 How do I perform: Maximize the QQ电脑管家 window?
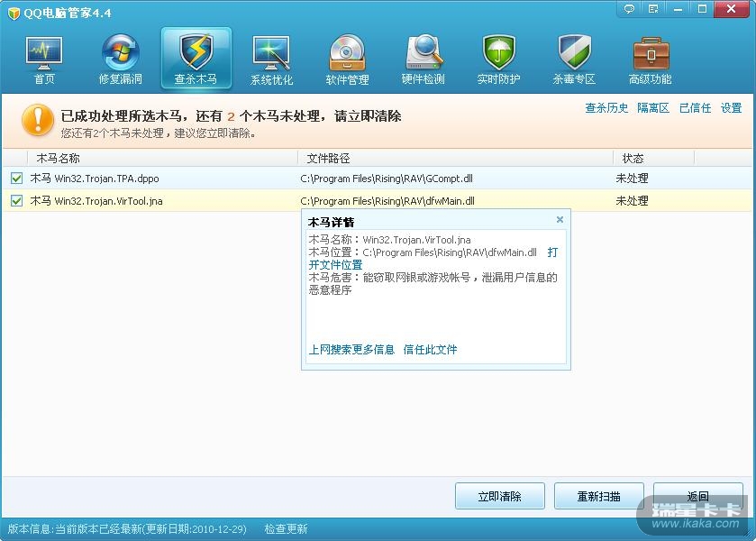[702, 9]
